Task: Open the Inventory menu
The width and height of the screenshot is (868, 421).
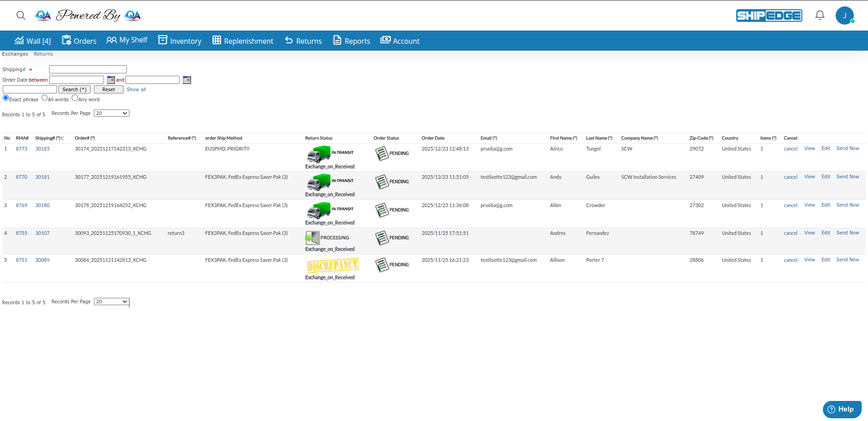Action: point(180,41)
